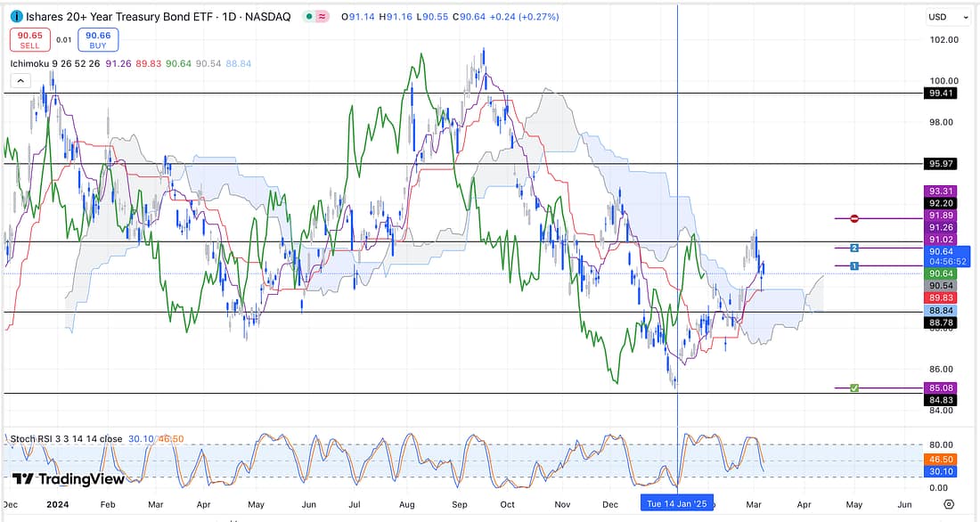Open the USD currency dropdown

pos(948,17)
